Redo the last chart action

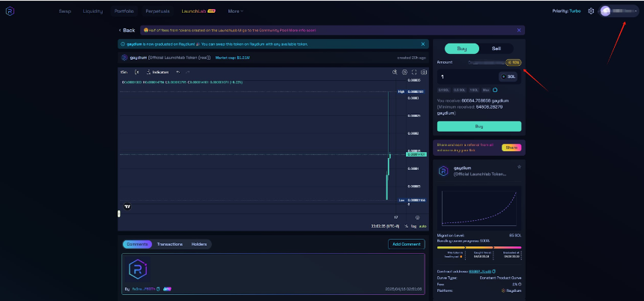(188, 73)
